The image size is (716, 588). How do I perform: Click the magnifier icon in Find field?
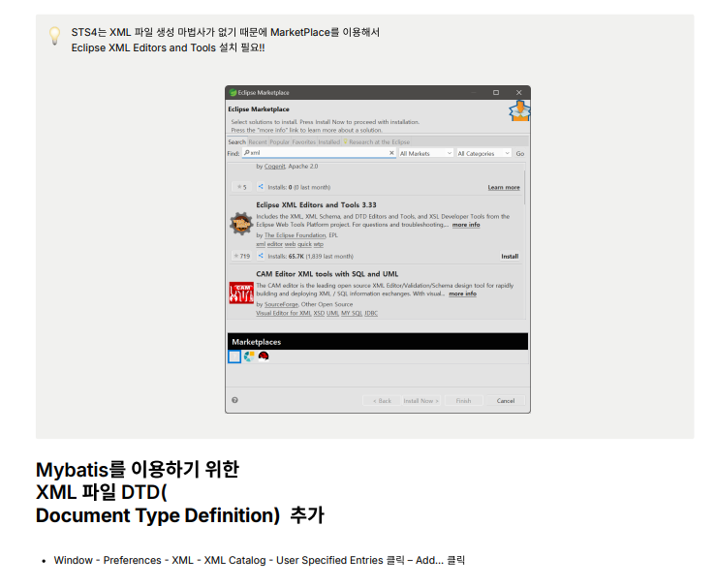point(247,153)
